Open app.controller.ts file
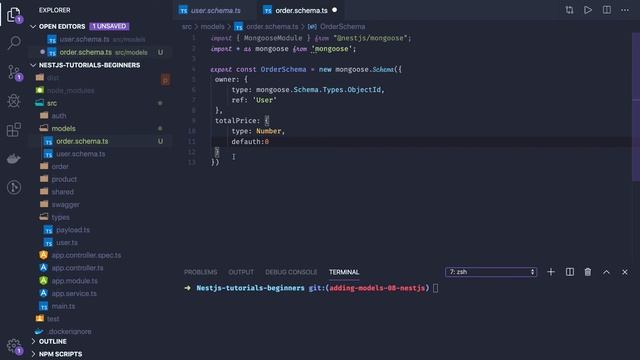Viewport: 640px width, 360px height. 100,268
